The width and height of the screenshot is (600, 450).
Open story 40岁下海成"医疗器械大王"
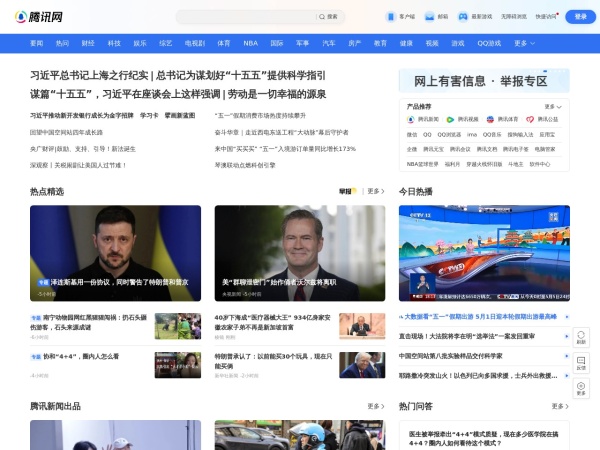(272, 322)
